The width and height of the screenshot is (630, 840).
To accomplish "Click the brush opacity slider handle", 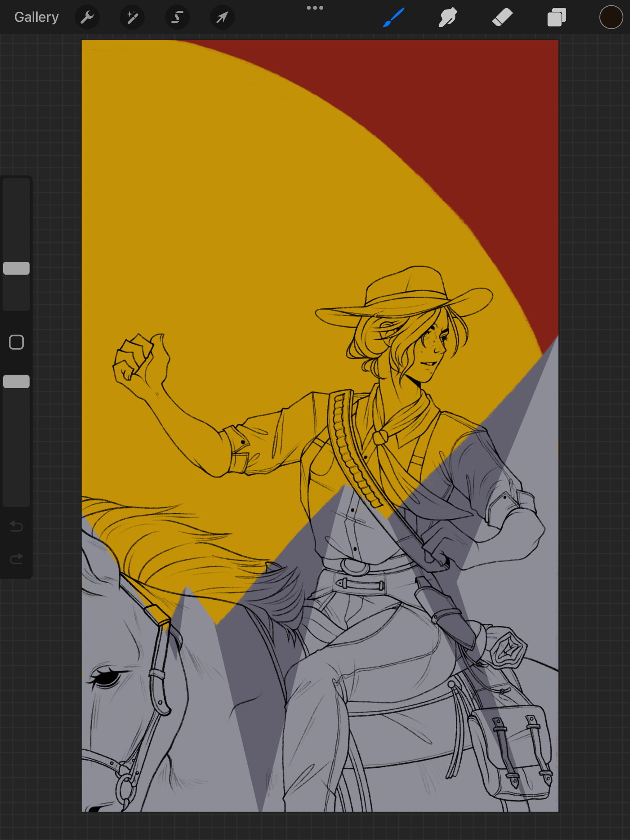I will point(16,381).
